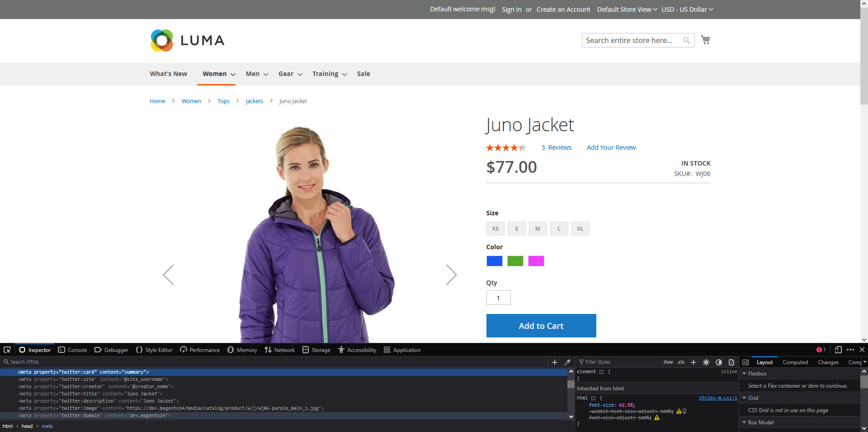Click the Add Your Review link

click(x=611, y=147)
